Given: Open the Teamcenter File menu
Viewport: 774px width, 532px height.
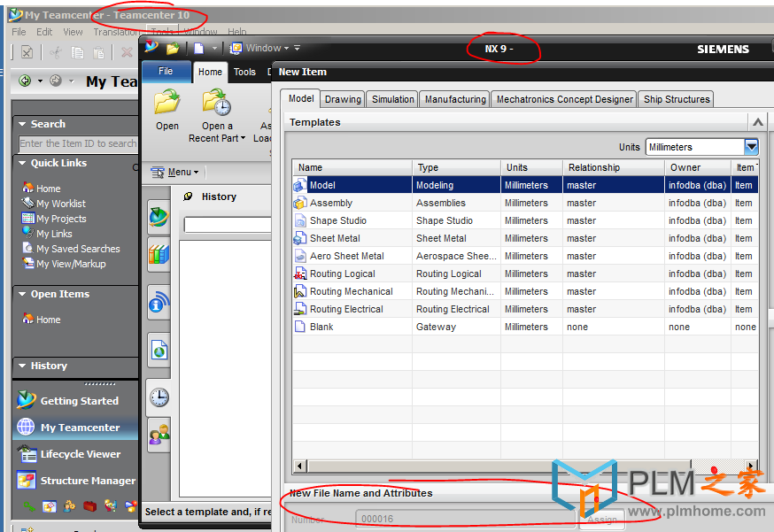Looking at the screenshot, I should [x=19, y=32].
